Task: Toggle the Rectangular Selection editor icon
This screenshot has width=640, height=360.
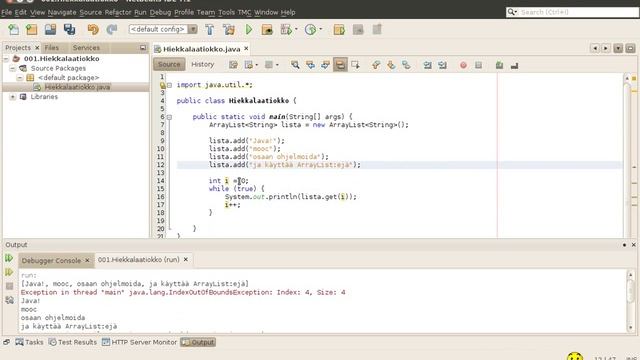Action: click(x=355, y=65)
